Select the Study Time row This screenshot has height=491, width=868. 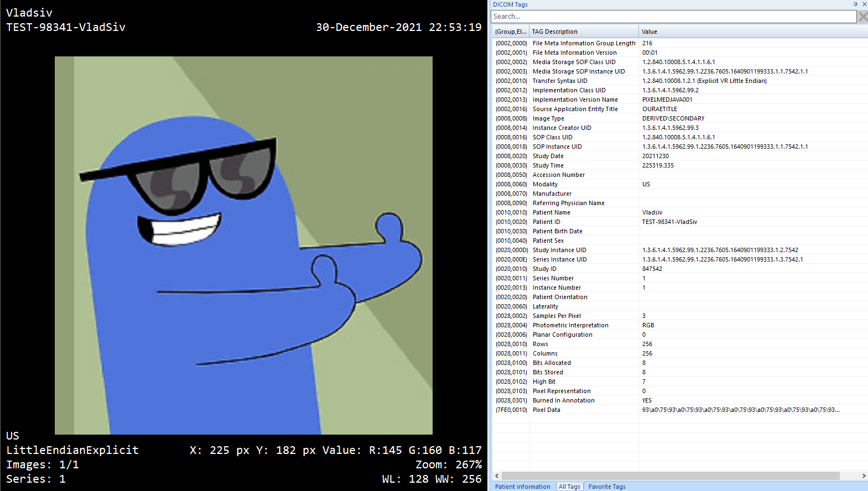(x=680, y=165)
